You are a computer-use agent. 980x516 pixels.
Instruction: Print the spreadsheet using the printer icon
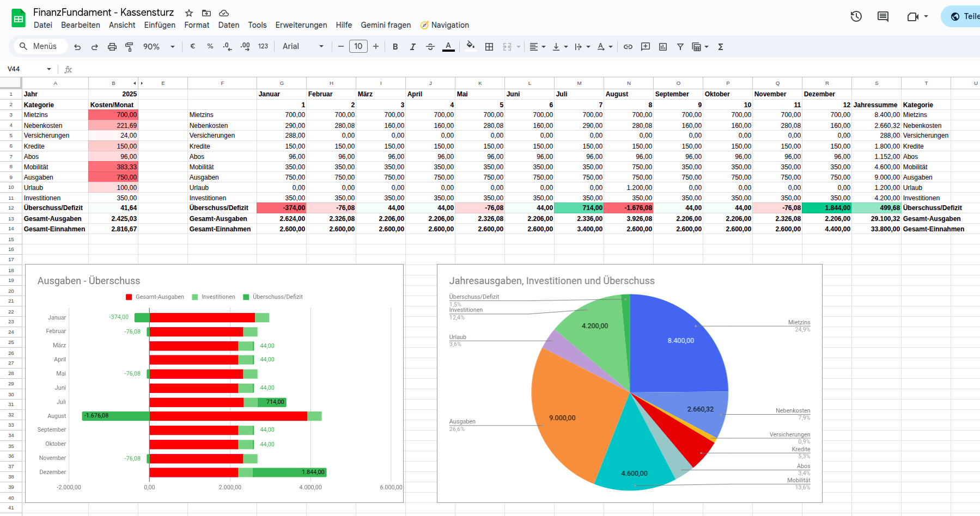(112, 47)
